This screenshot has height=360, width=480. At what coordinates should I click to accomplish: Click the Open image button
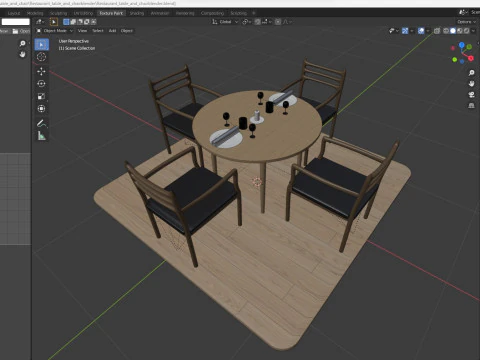21,31
